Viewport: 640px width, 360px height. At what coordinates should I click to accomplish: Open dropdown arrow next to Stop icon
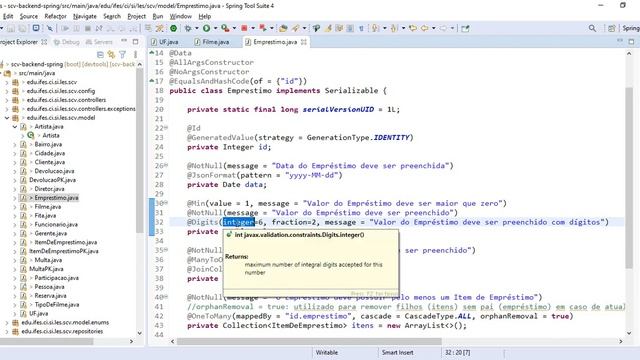(x=253, y=28)
